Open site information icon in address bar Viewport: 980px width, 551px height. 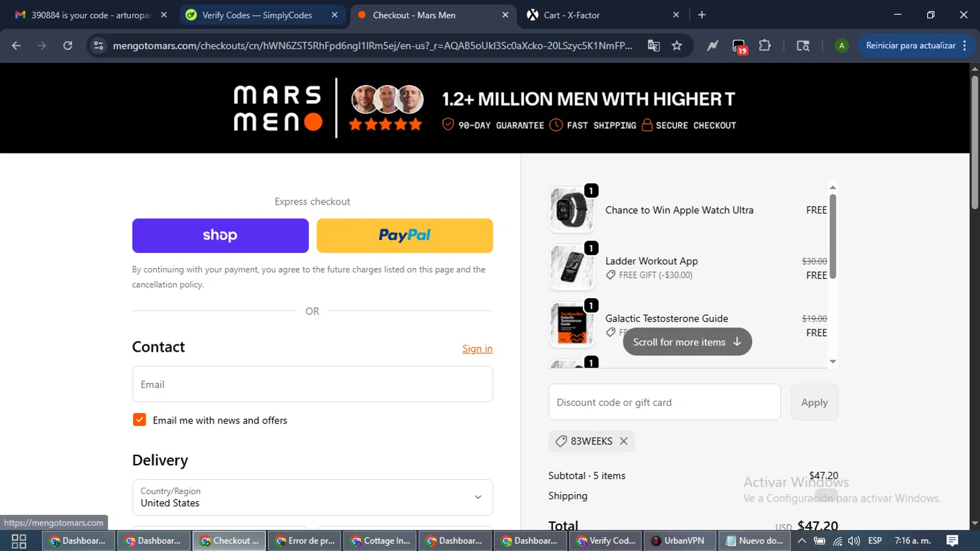tap(99, 46)
